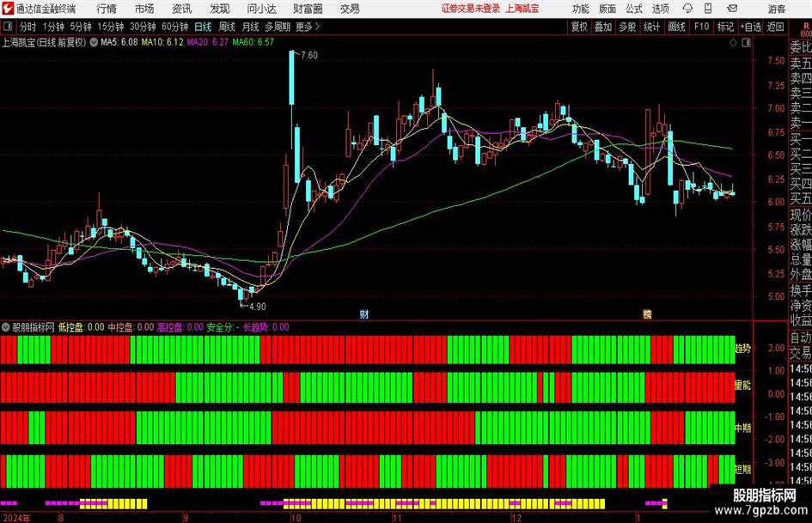Click the 榜 marker on the chart

647,313
